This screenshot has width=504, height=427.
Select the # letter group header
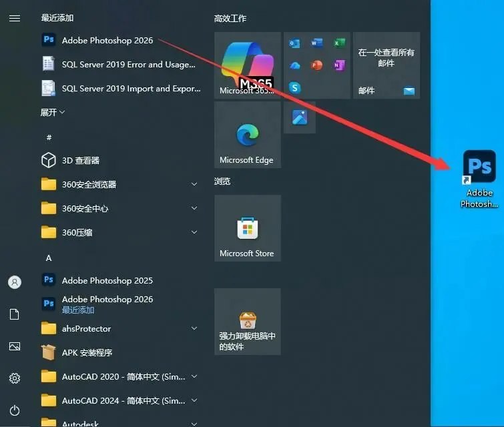click(49, 137)
